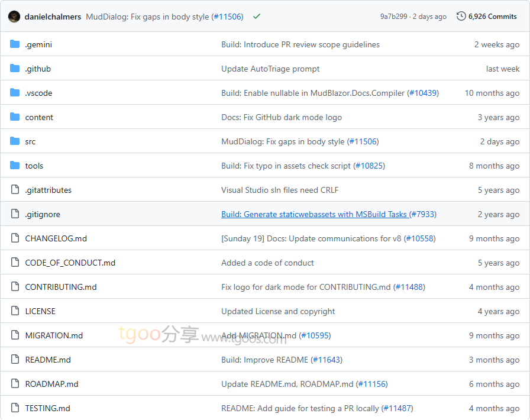The image size is (530, 420).
Task: Open the CONTRIBUTING.md file
Action: [x=60, y=287]
